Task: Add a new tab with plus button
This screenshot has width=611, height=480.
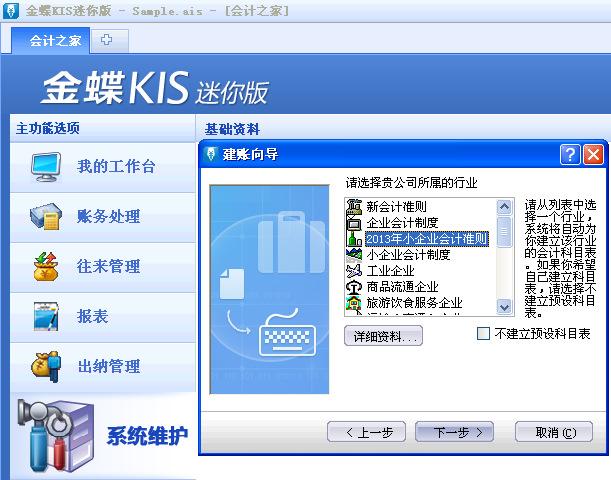Action: coord(106,40)
